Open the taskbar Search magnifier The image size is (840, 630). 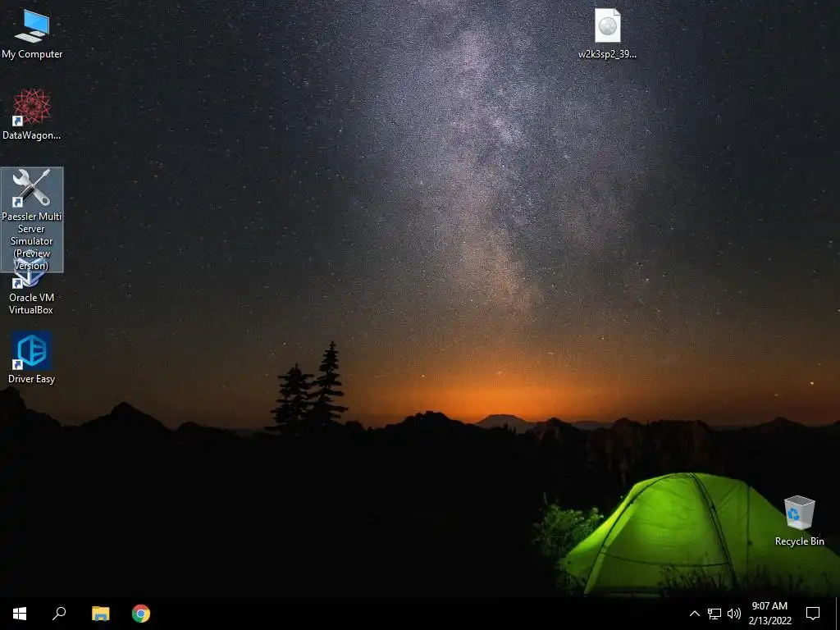coord(59,614)
